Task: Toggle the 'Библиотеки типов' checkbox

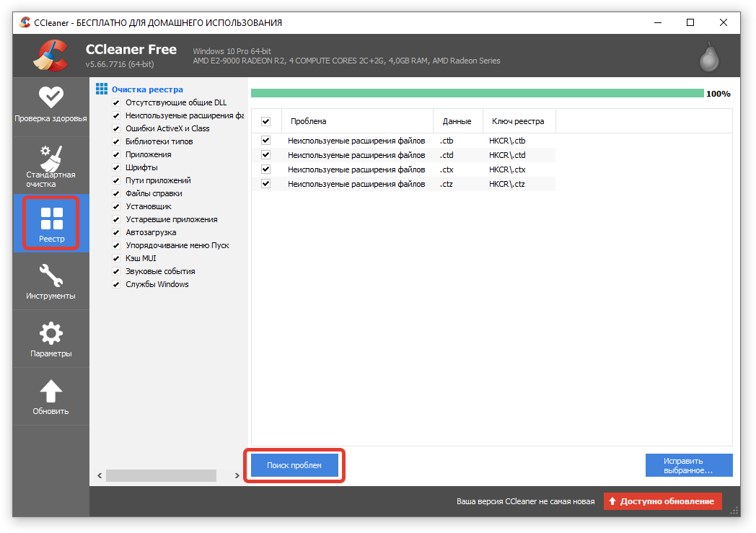Action: point(116,141)
